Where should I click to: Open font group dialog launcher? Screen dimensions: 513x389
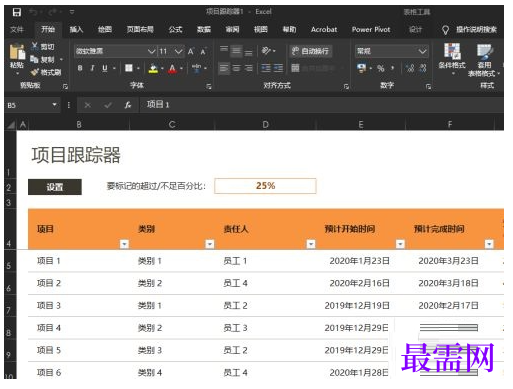[209, 86]
